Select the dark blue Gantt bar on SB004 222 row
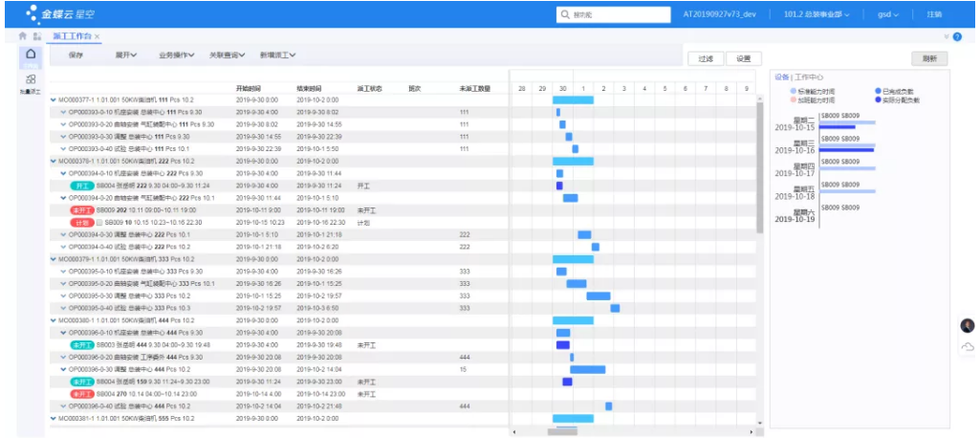This screenshot has height=438, width=980. pos(559,186)
